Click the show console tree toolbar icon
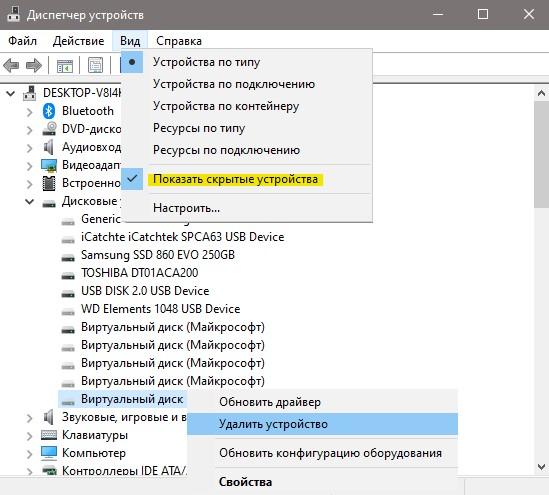The height and width of the screenshot is (495, 549). coord(65,65)
